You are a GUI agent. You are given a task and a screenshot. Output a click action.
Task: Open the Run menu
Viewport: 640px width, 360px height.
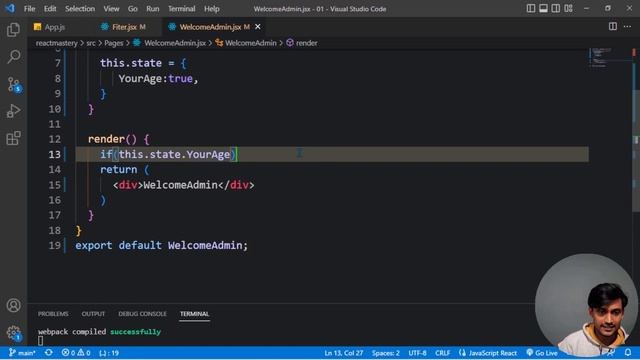[x=153, y=9]
